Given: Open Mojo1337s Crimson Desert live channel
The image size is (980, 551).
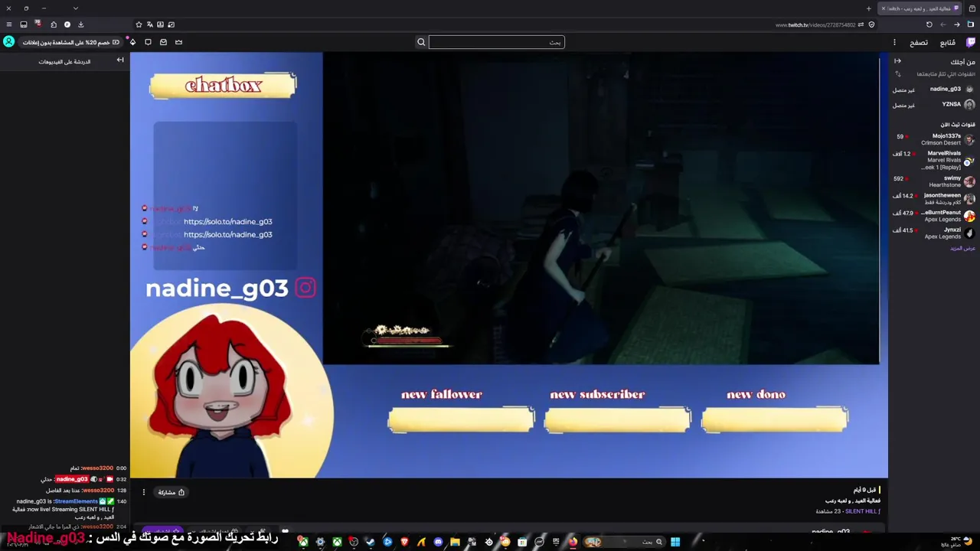Looking at the screenshot, I should click(933, 139).
